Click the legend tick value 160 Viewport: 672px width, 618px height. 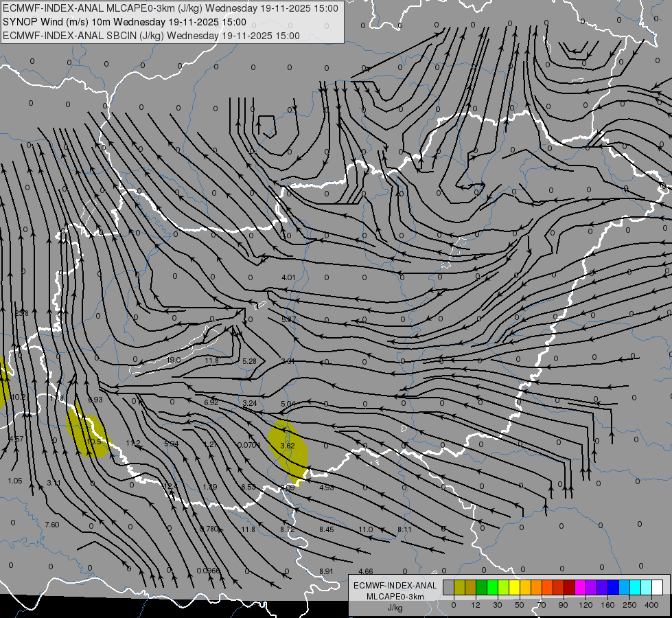point(607,605)
